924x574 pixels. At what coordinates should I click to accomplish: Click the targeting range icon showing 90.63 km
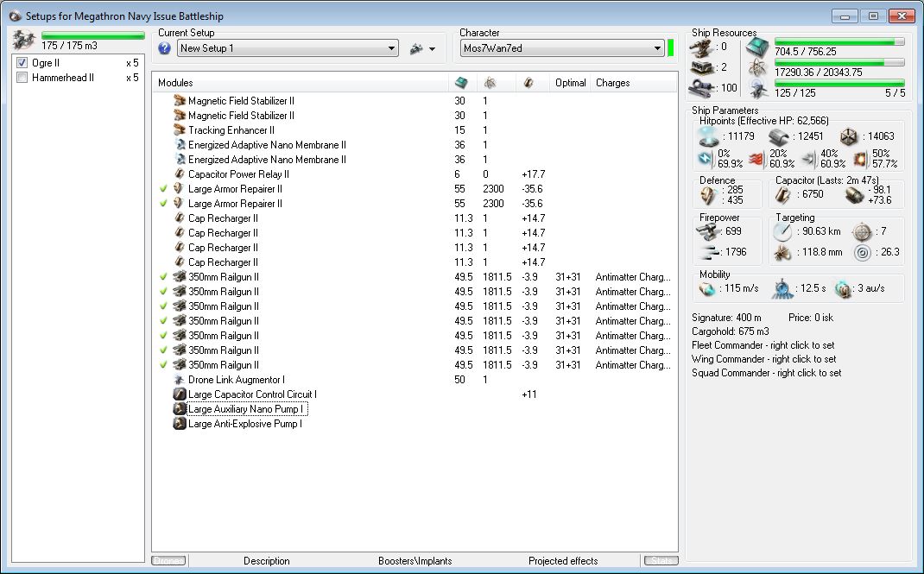(782, 232)
